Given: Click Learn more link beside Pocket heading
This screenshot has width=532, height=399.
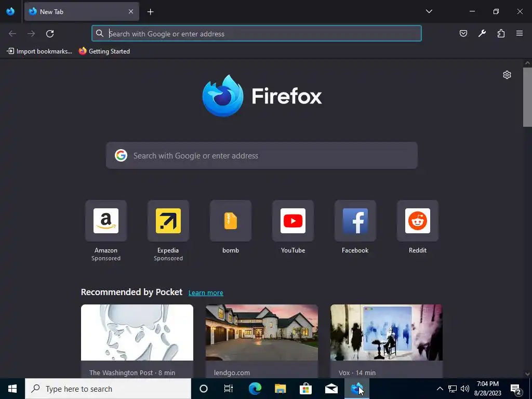Looking at the screenshot, I should point(206,293).
